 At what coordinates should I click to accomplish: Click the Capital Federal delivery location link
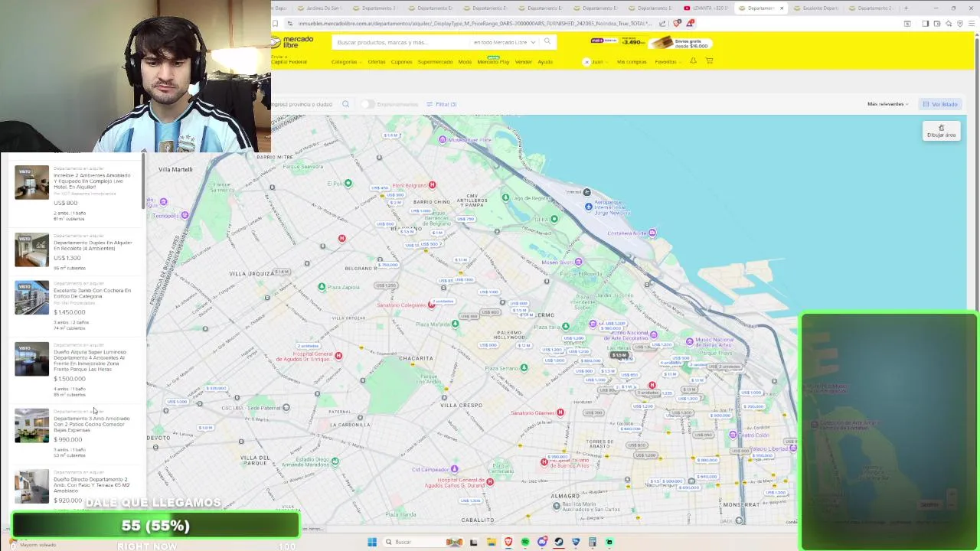289,62
